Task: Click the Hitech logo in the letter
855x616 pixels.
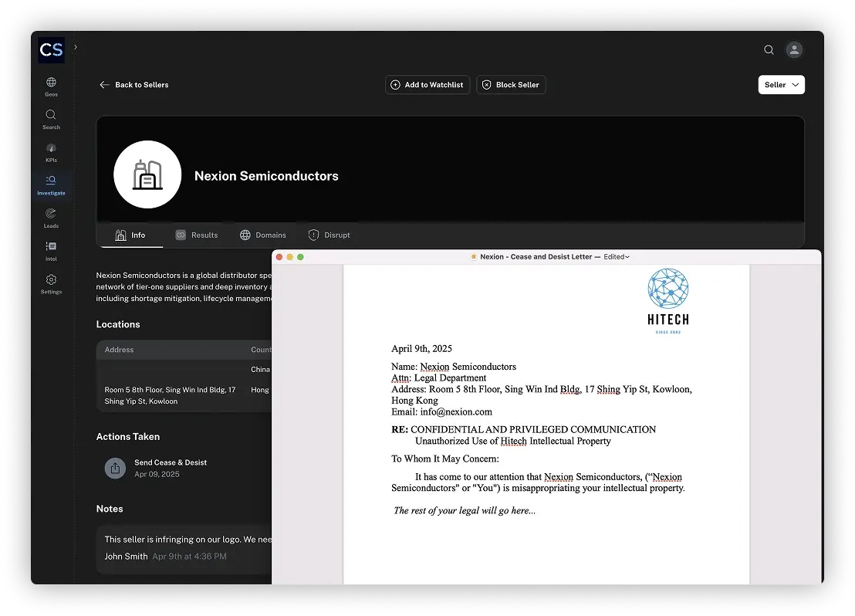Action: pyautogui.click(x=668, y=300)
